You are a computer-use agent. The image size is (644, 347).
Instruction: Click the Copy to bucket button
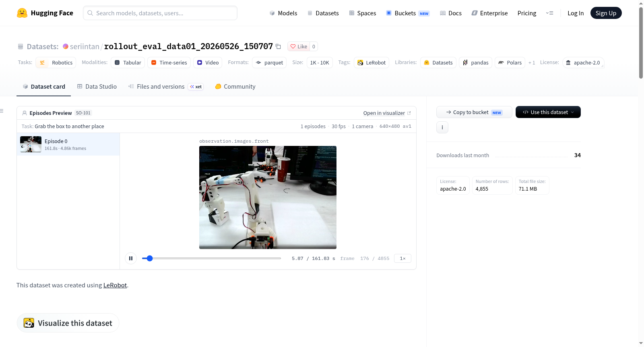point(474,112)
